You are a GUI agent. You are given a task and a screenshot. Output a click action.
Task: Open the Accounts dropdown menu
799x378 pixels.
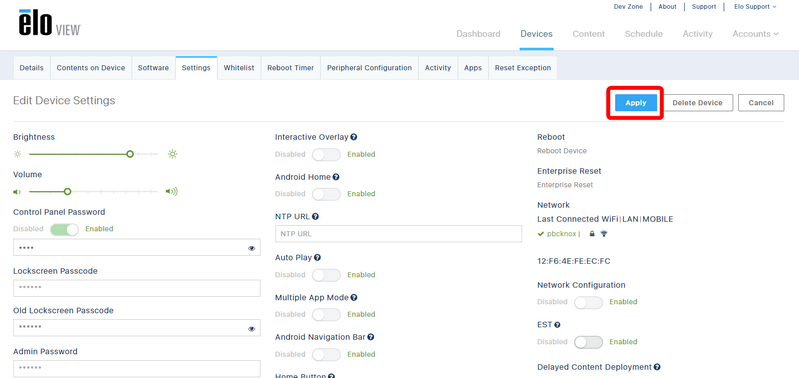[x=756, y=34]
